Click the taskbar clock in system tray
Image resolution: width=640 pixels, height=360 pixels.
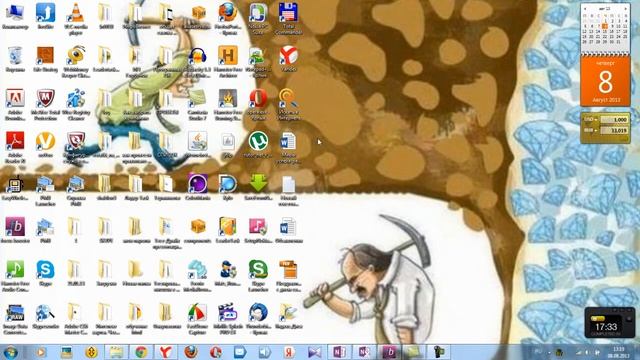pyautogui.click(x=619, y=352)
